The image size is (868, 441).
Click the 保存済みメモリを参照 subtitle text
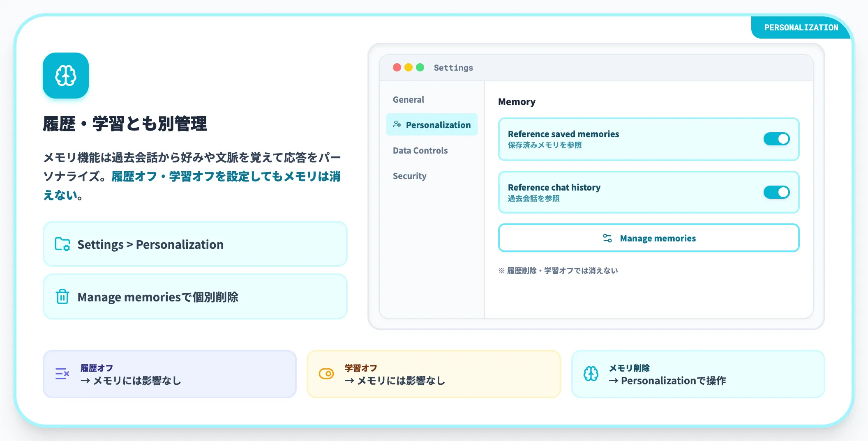tap(545, 145)
